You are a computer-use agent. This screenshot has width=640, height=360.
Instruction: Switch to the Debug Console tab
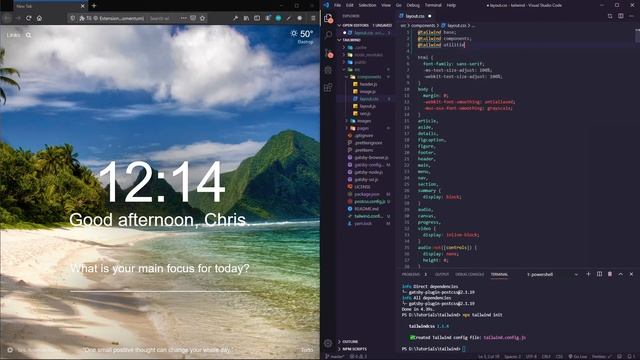click(x=469, y=274)
